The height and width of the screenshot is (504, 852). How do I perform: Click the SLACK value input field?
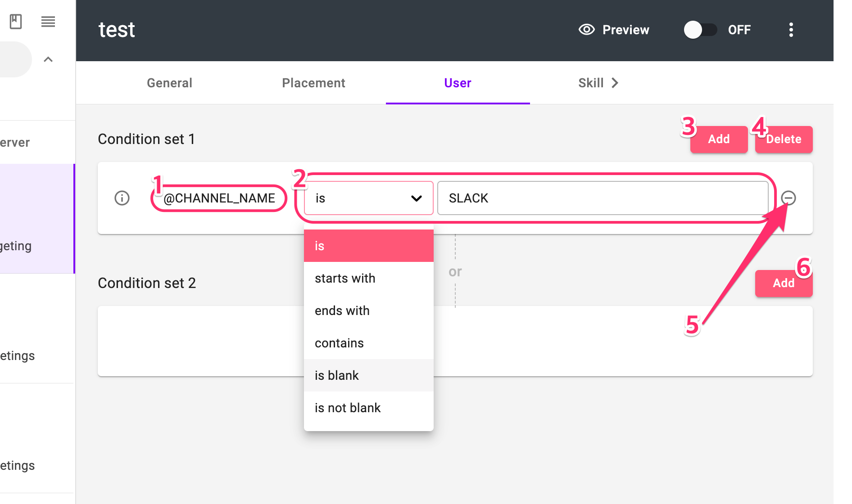tap(603, 198)
